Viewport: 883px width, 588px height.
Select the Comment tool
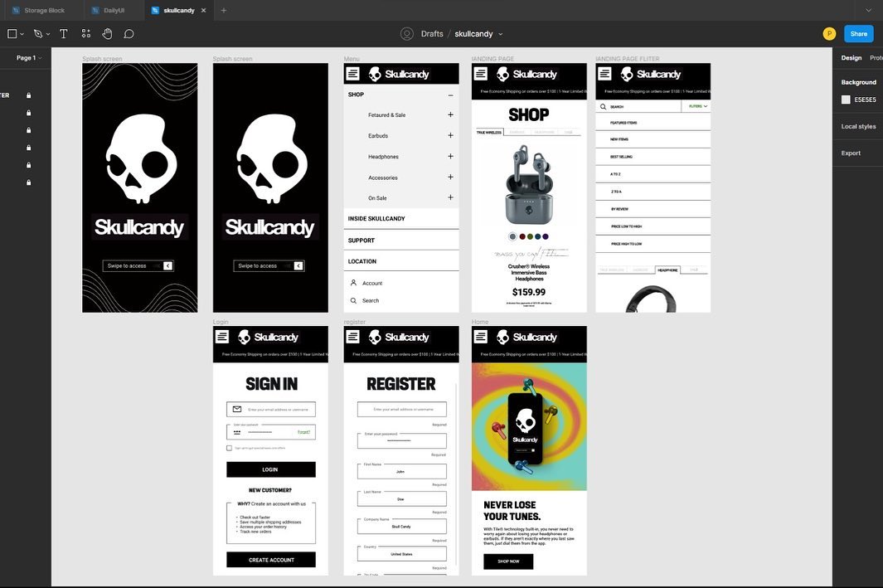(x=129, y=34)
